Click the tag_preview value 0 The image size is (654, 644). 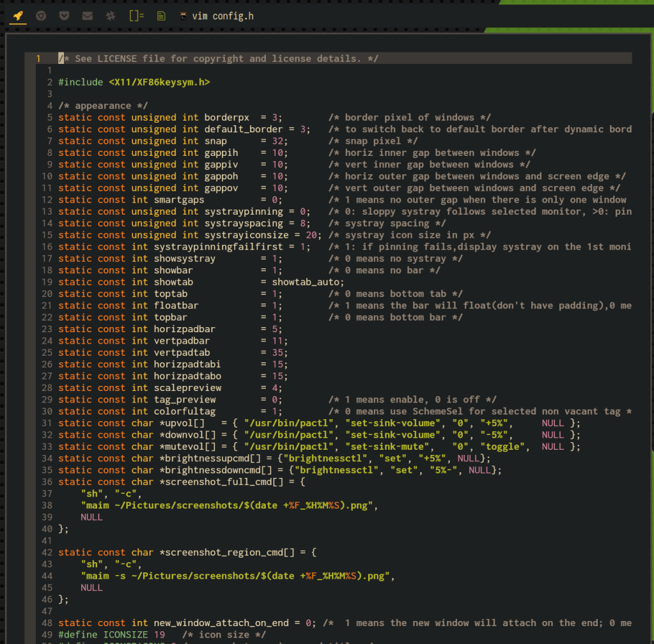[x=275, y=399]
